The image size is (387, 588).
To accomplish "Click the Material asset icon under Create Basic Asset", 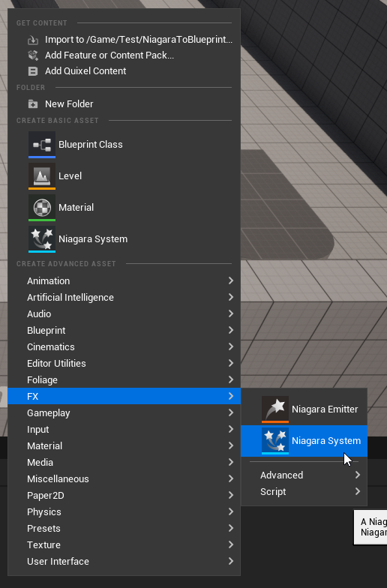I will 42,208.
